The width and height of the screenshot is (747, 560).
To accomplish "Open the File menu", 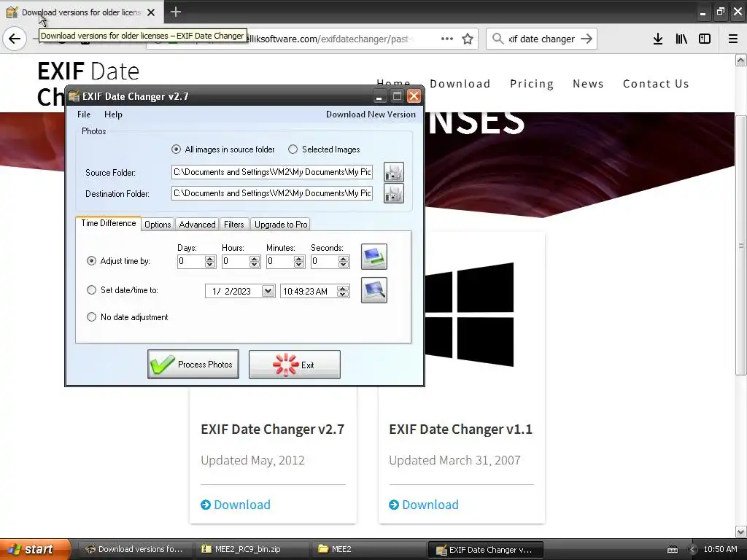I will [84, 114].
